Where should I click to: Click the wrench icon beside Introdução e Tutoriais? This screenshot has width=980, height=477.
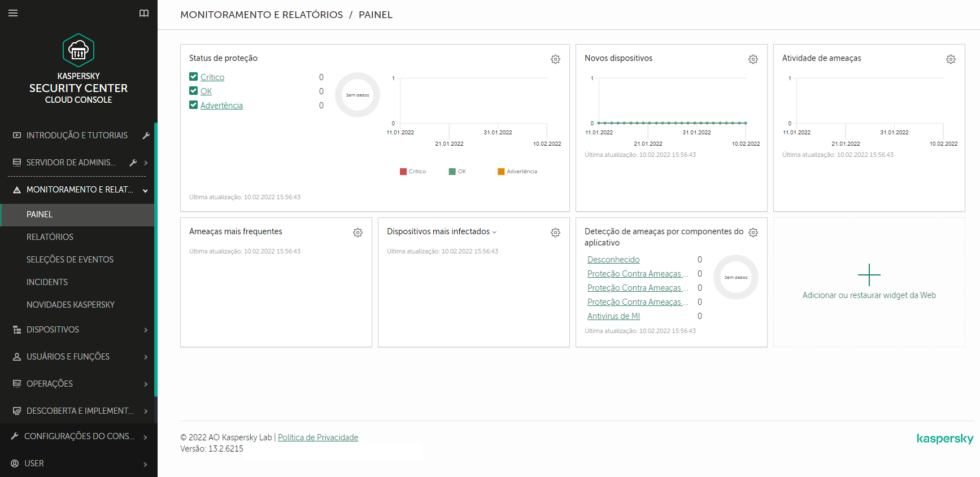click(146, 135)
